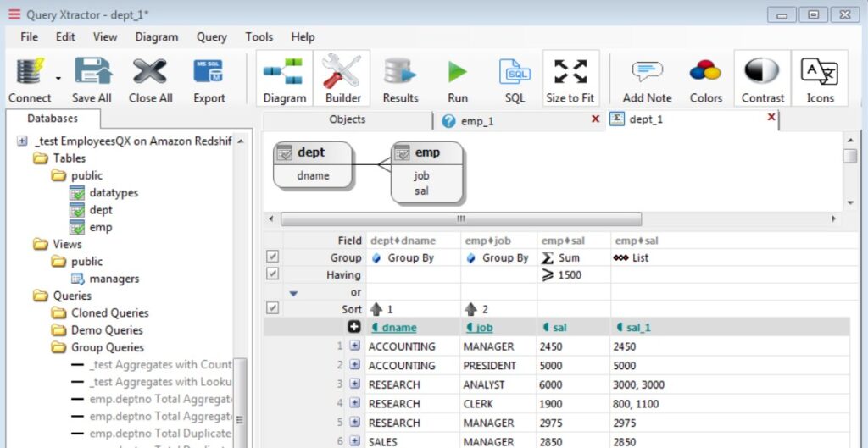Click the diagram horizontal scrollbar thumb

pos(461,219)
